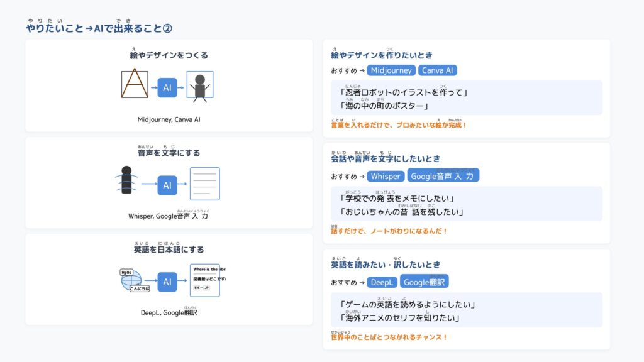Click the caption DeepL, Google翻訳

coord(169,312)
